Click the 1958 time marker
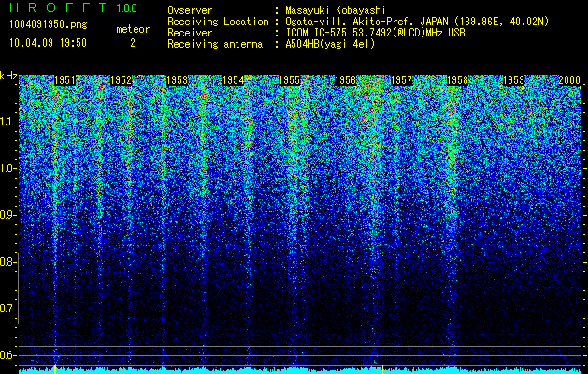 [x=457, y=80]
